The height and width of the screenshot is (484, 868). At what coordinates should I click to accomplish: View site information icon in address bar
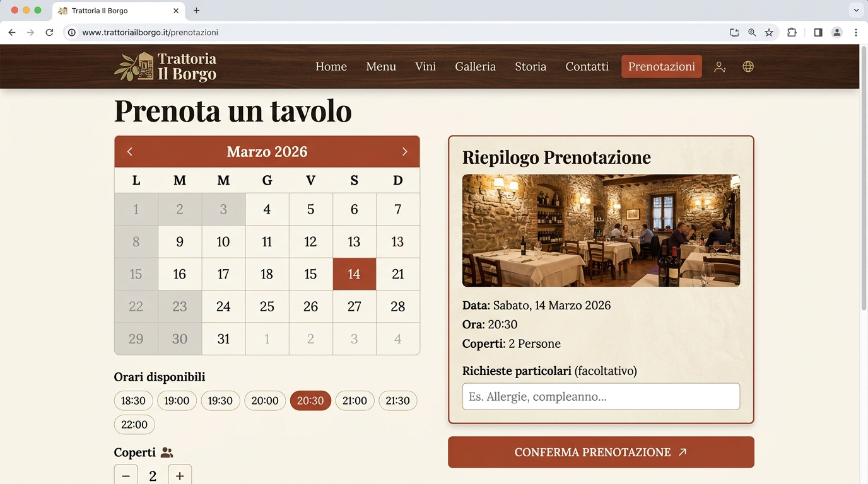pyautogui.click(x=72, y=32)
